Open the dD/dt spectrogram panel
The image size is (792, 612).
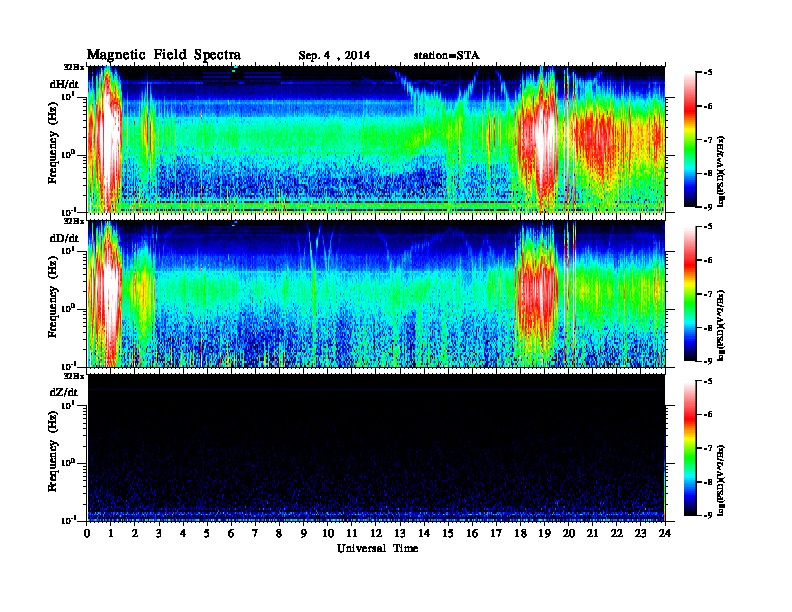376,293
